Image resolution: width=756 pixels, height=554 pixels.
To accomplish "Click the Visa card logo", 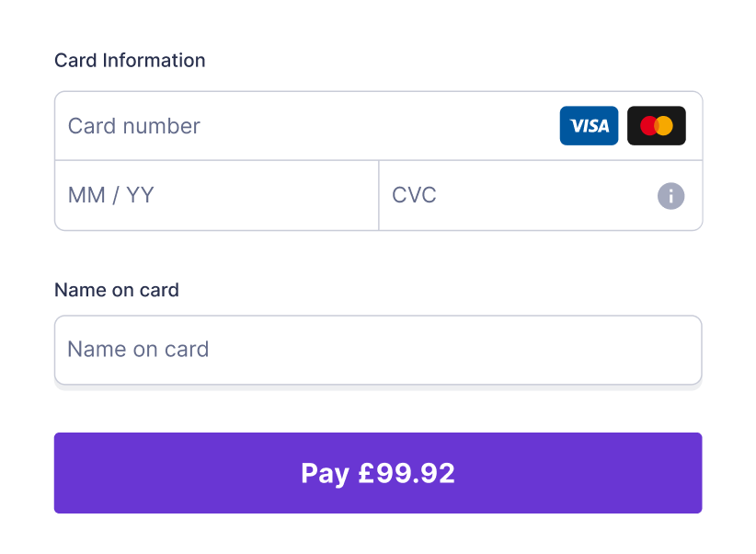I will (589, 125).
